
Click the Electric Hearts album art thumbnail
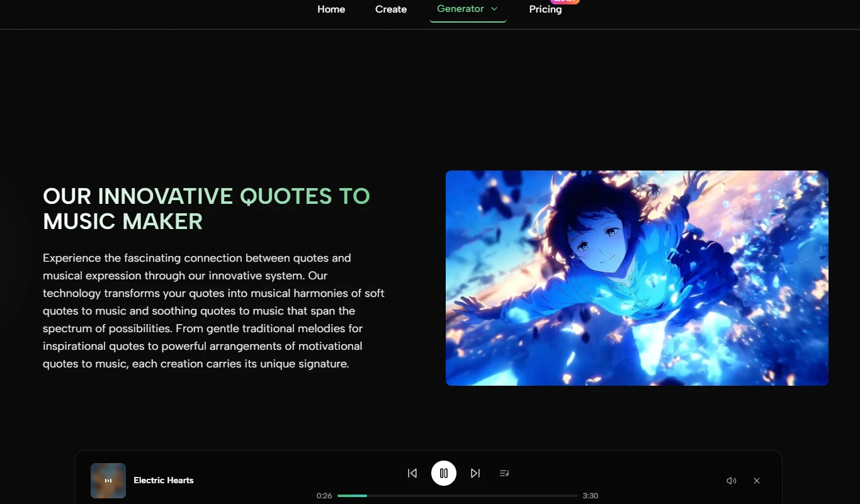click(108, 481)
